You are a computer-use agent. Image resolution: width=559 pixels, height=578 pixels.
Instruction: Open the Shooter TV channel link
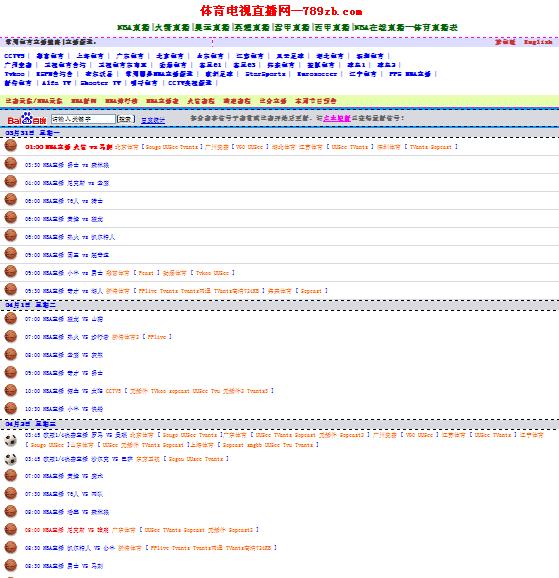[x=101, y=83]
